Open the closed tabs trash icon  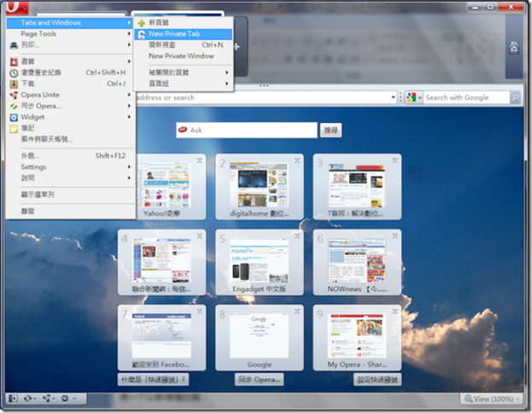(514, 48)
